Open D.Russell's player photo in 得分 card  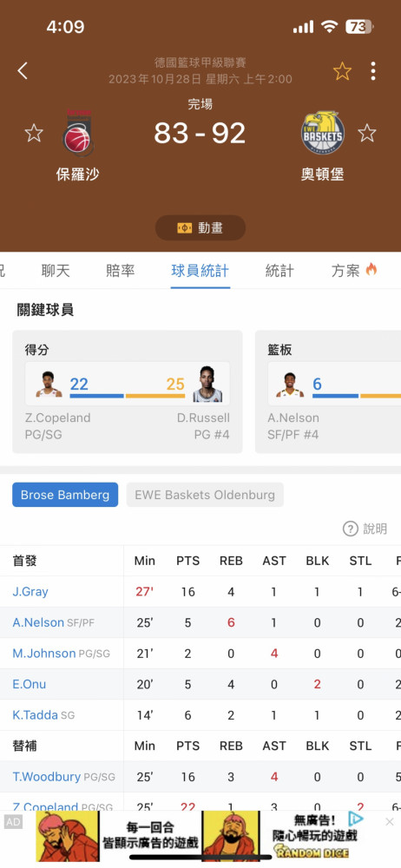(x=207, y=385)
